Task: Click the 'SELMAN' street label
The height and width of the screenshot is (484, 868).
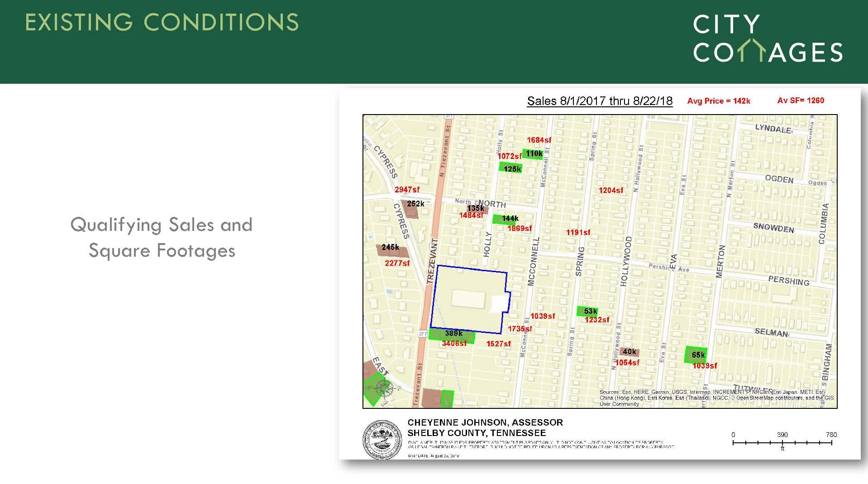Action: point(772,333)
